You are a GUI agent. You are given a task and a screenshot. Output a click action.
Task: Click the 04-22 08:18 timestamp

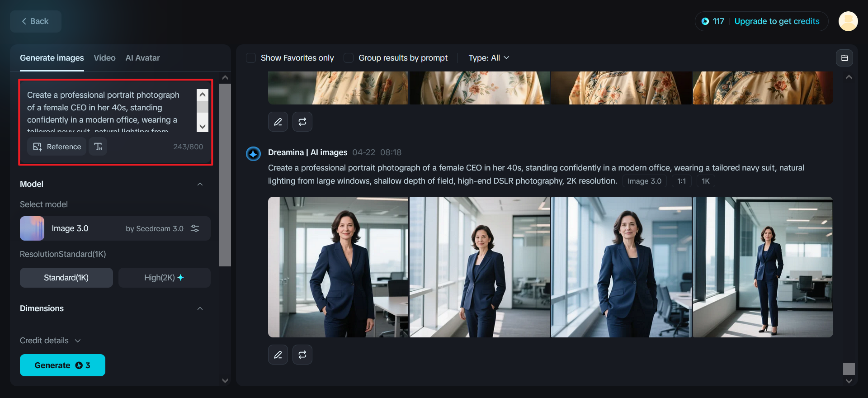(x=377, y=152)
